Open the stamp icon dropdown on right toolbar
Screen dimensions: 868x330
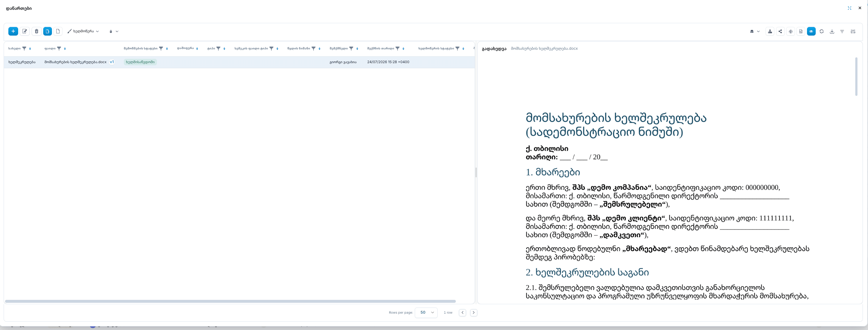(755, 31)
